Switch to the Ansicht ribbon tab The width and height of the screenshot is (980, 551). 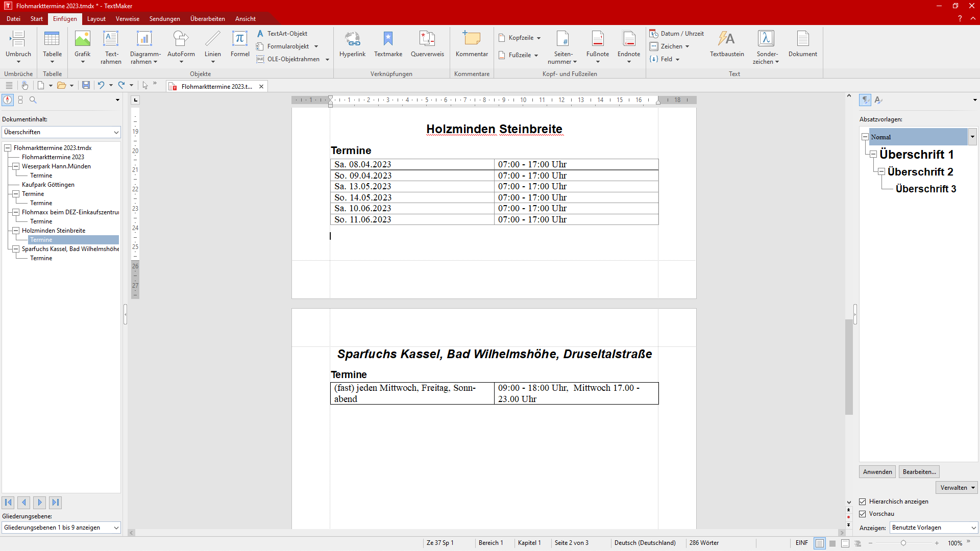(x=245, y=19)
